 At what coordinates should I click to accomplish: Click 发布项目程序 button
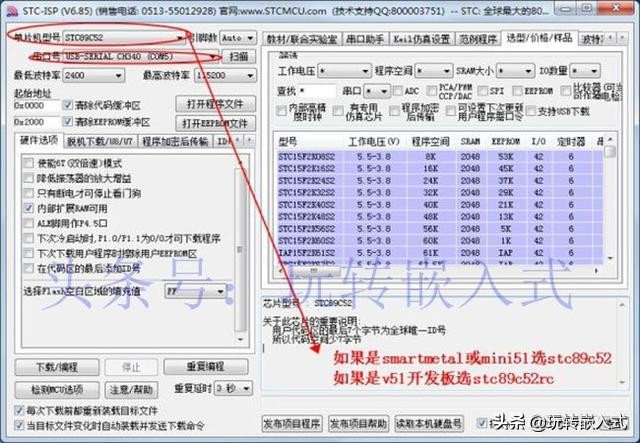(x=291, y=424)
